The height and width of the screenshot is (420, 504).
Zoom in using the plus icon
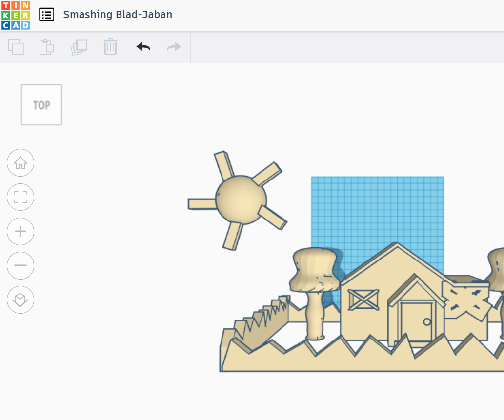[20, 231]
